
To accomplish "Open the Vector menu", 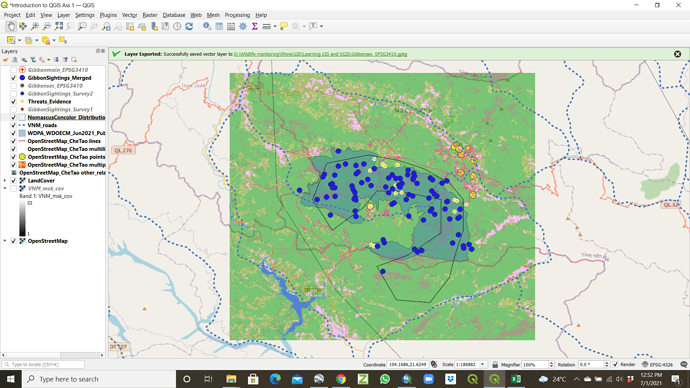I will pos(129,15).
